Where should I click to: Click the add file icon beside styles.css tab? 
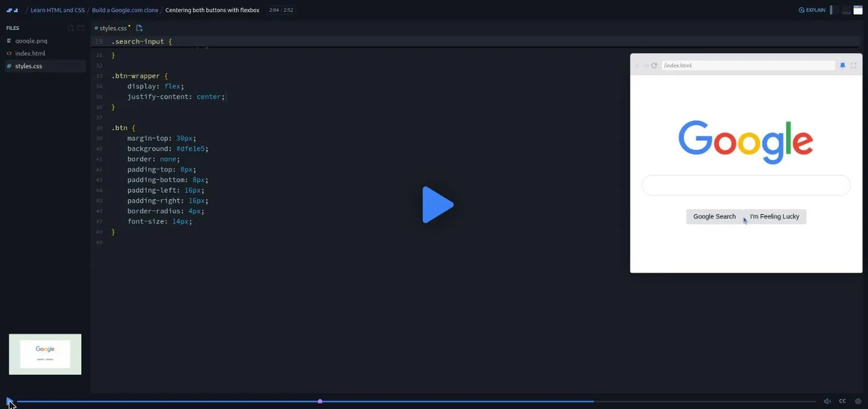(x=139, y=28)
